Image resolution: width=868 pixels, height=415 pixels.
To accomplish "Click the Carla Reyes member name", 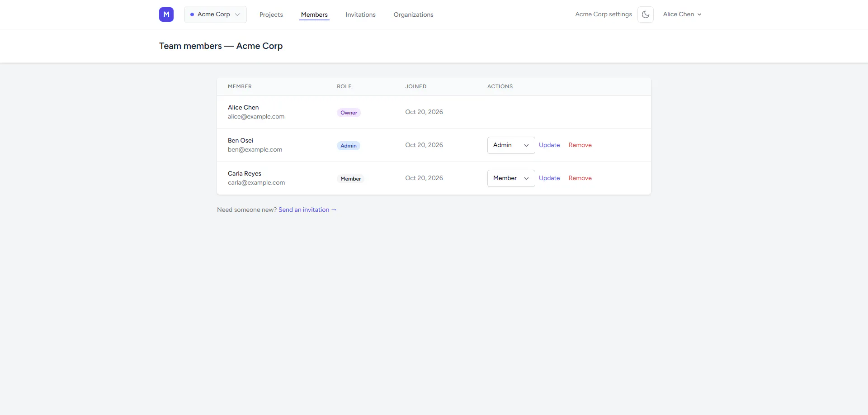I will (x=245, y=174).
